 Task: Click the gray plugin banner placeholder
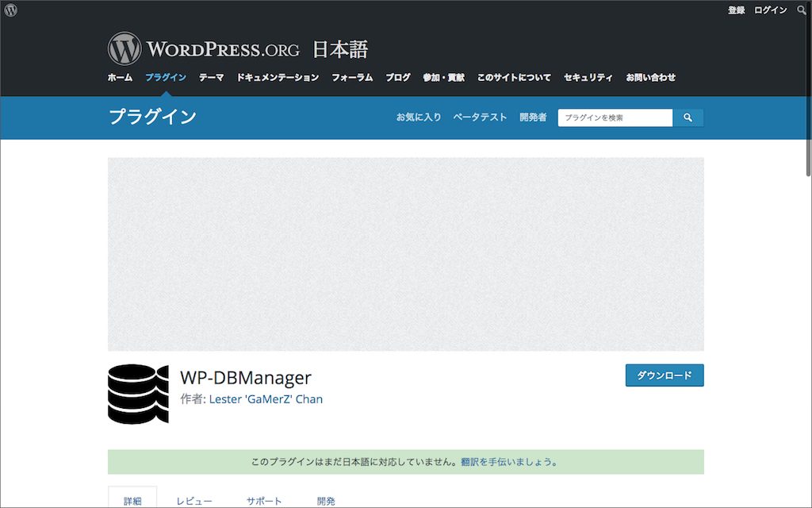[406, 254]
